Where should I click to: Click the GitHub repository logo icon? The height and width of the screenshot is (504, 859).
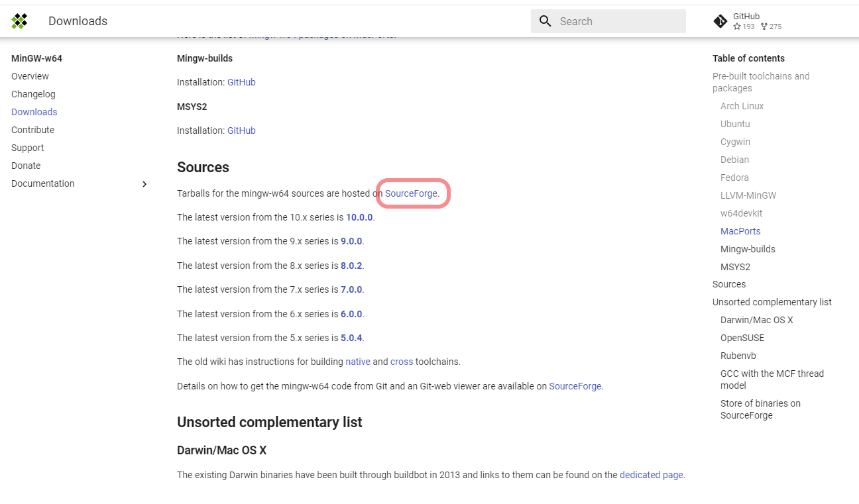(x=720, y=21)
